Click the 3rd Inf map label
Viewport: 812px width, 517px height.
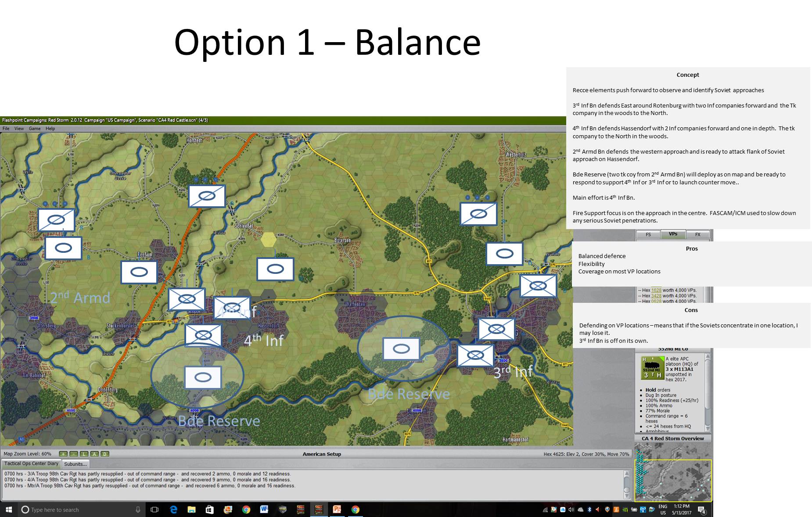513,372
